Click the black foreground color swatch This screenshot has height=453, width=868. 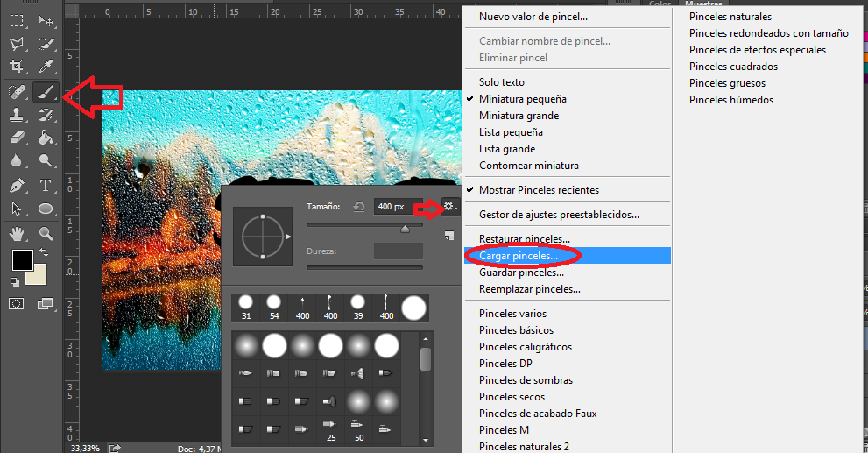pos(23,259)
